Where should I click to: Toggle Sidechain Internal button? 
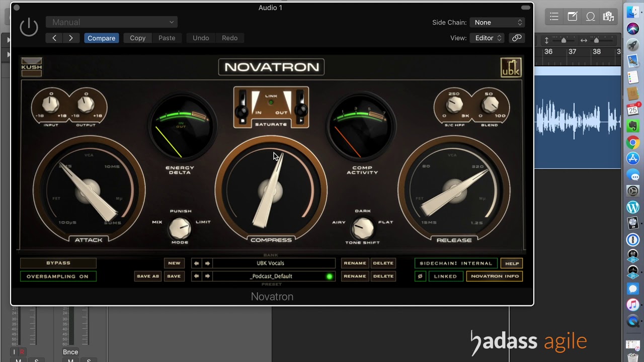coord(456,263)
